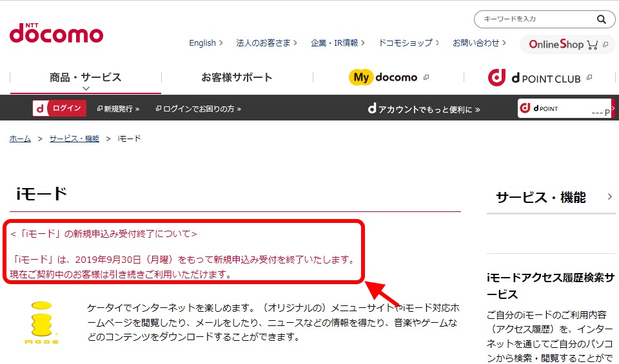Click the 2019年9月30日 notice sentence
The height and width of the screenshot is (364, 619).
coord(182,260)
